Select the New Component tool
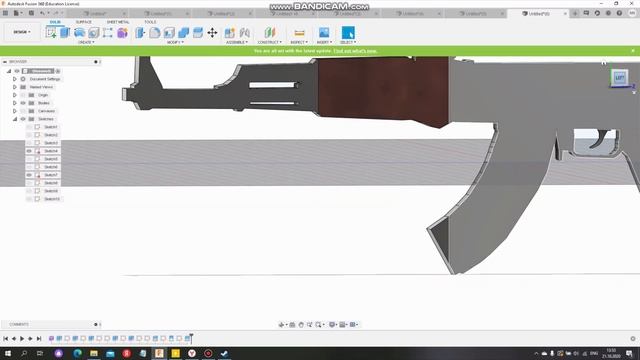Screen dimensions: 640x360 (x=230, y=33)
